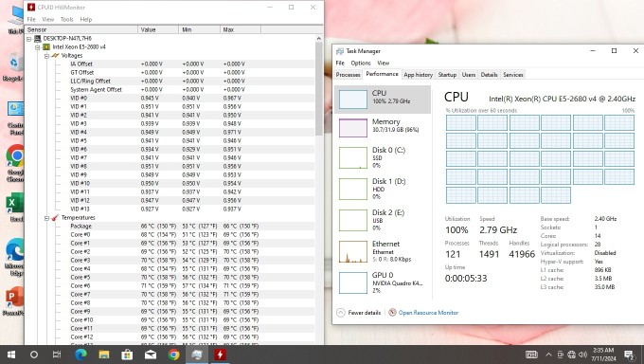Collapse DESKTOP-N47L7H6 tree node
Viewport: 644px width, 364px height.
pyautogui.click(x=29, y=39)
